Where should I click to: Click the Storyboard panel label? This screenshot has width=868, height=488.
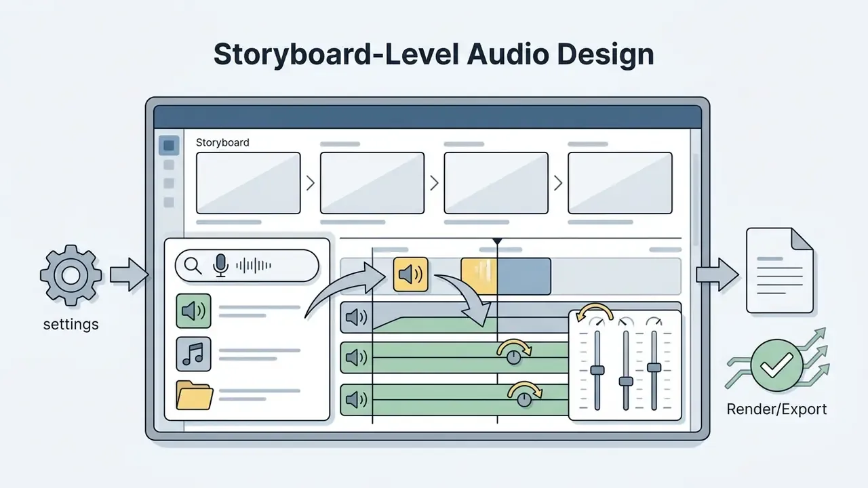222,143
